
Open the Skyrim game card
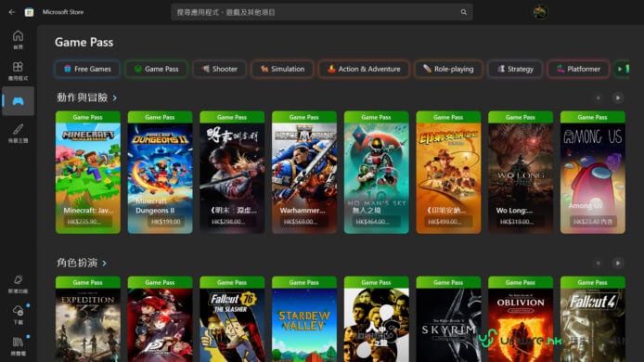click(448, 319)
